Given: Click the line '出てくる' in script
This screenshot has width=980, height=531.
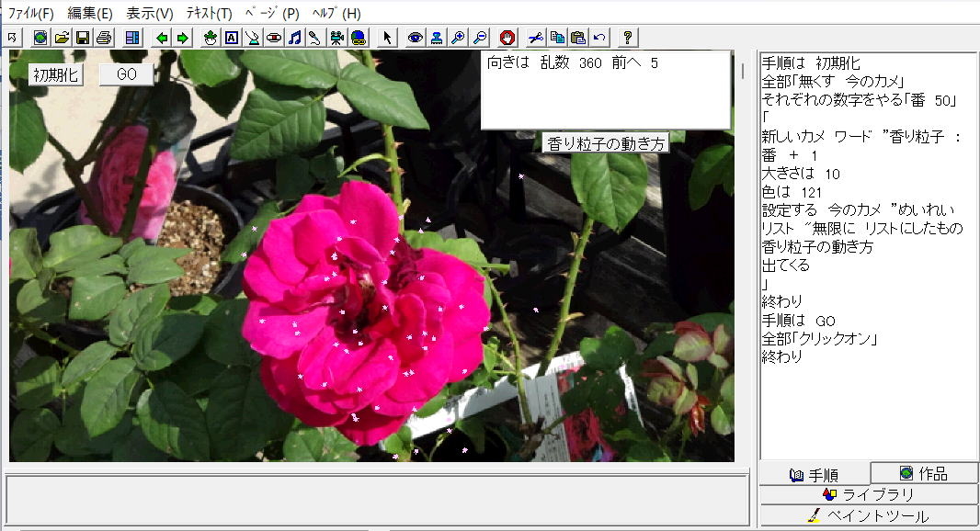Looking at the screenshot, I should tap(786, 265).
